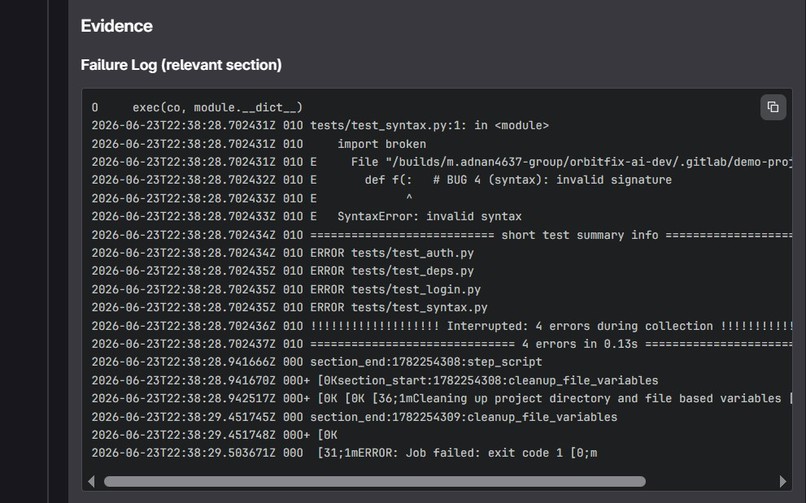
Task: Click the horizontal scrollbar right arrow
Action: (782, 481)
